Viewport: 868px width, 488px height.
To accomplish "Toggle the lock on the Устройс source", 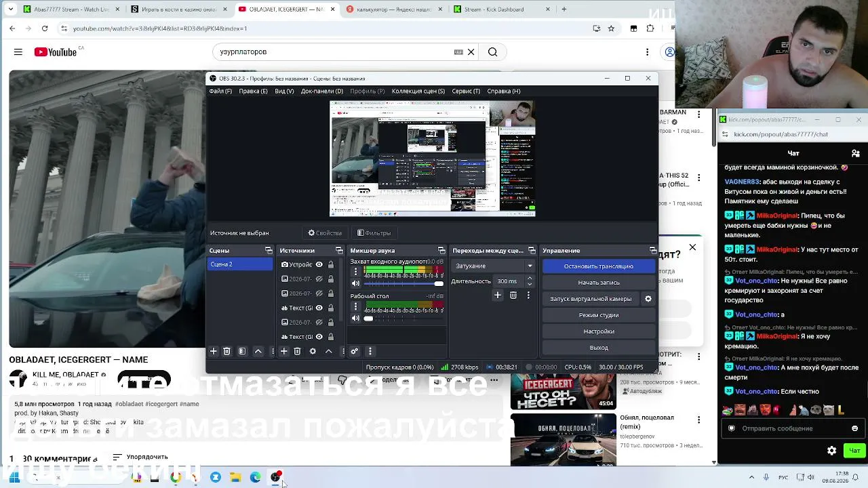I will [x=331, y=265].
